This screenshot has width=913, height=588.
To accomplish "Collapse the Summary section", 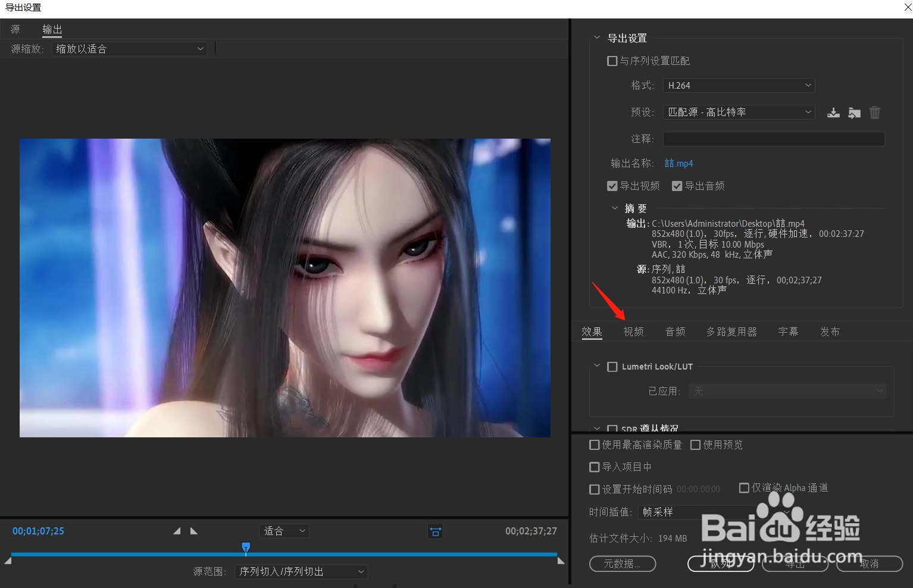I will coord(615,208).
